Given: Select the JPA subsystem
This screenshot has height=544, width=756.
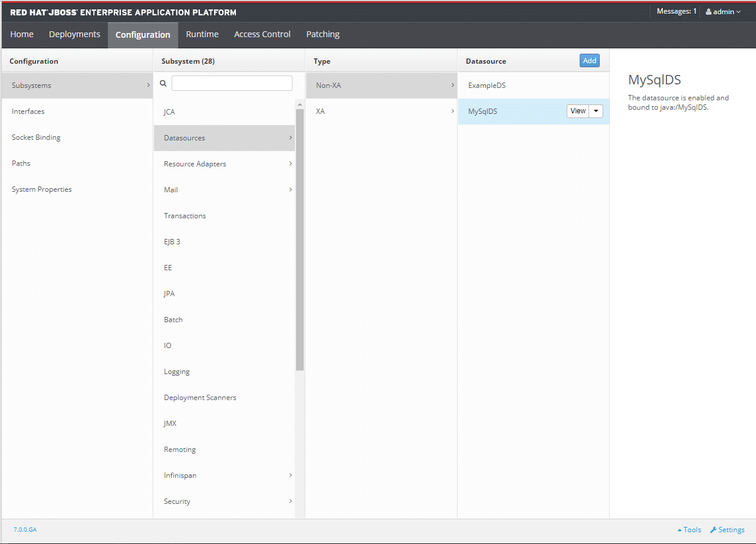Looking at the screenshot, I should click(x=224, y=294).
